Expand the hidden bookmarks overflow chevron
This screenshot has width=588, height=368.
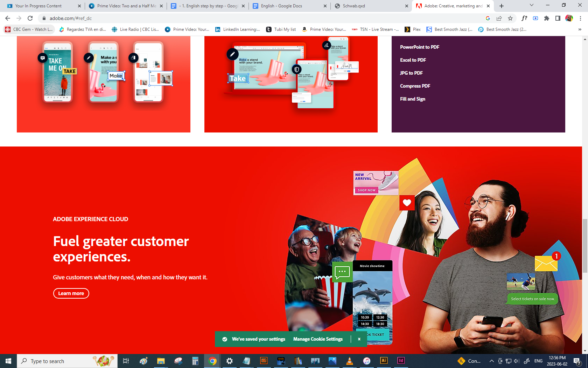[580, 29]
